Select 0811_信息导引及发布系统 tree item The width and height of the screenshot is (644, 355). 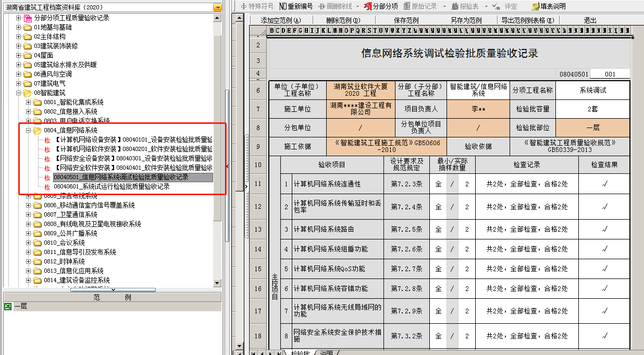tap(80, 252)
